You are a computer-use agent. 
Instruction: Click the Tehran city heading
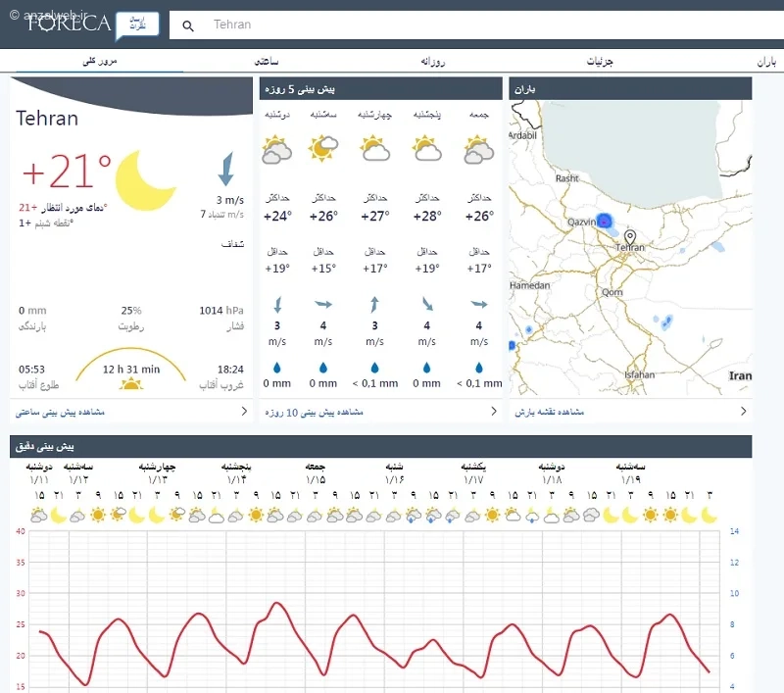(x=47, y=119)
